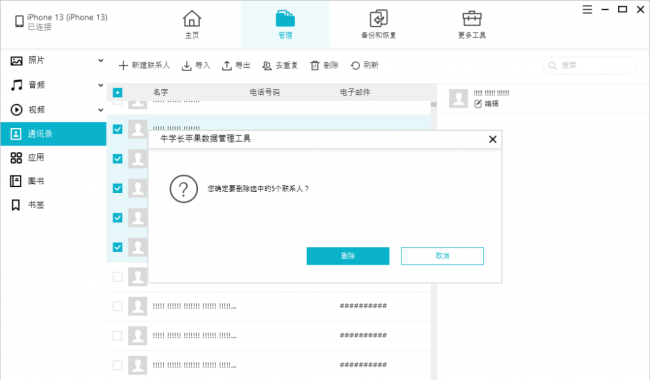The height and width of the screenshot is (380, 650).
Task: Uncheck the fifth checked contact checkbox
Action: pyautogui.click(x=118, y=247)
